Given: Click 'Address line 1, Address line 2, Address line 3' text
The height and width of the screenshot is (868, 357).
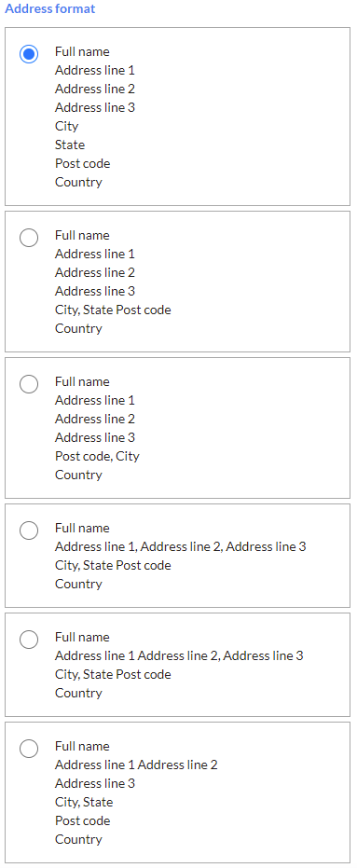Looking at the screenshot, I should 181,546.
